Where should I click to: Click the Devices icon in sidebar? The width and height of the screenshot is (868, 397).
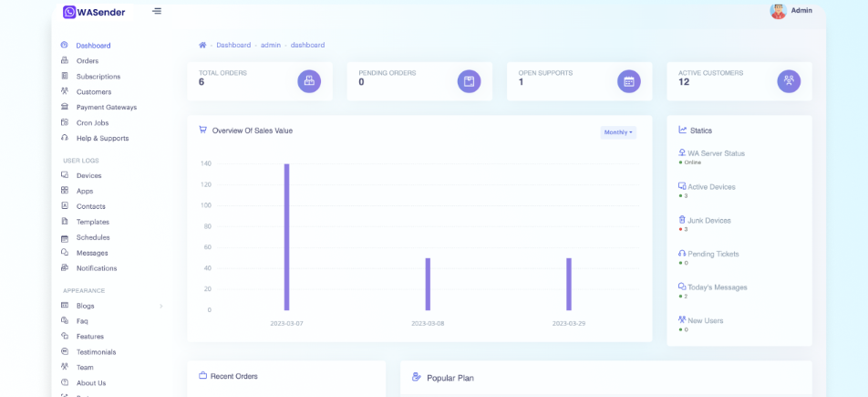[65, 175]
